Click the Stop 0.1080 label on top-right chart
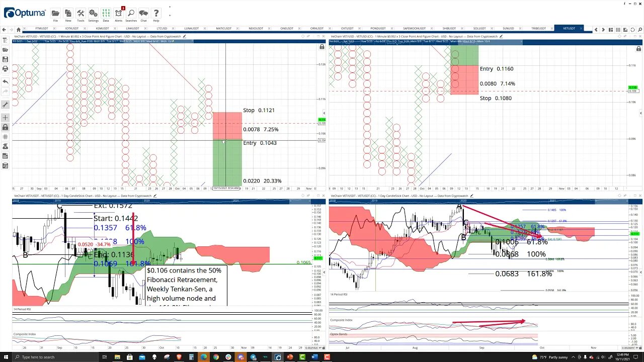The image size is (644, 362). coord(496,98)
